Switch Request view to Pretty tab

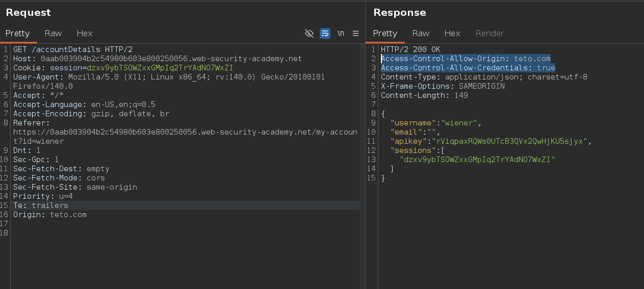pos(18,33)
